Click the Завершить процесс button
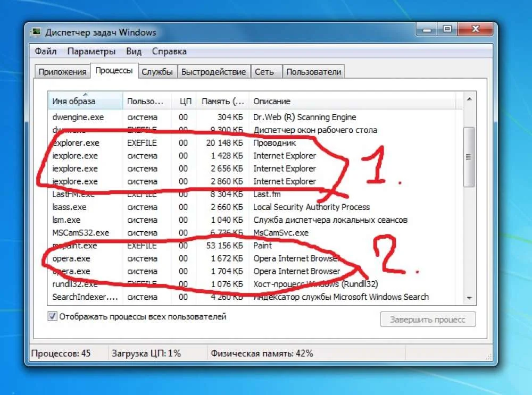This screenshot has height=395, width=532. [x=428, y=320]
